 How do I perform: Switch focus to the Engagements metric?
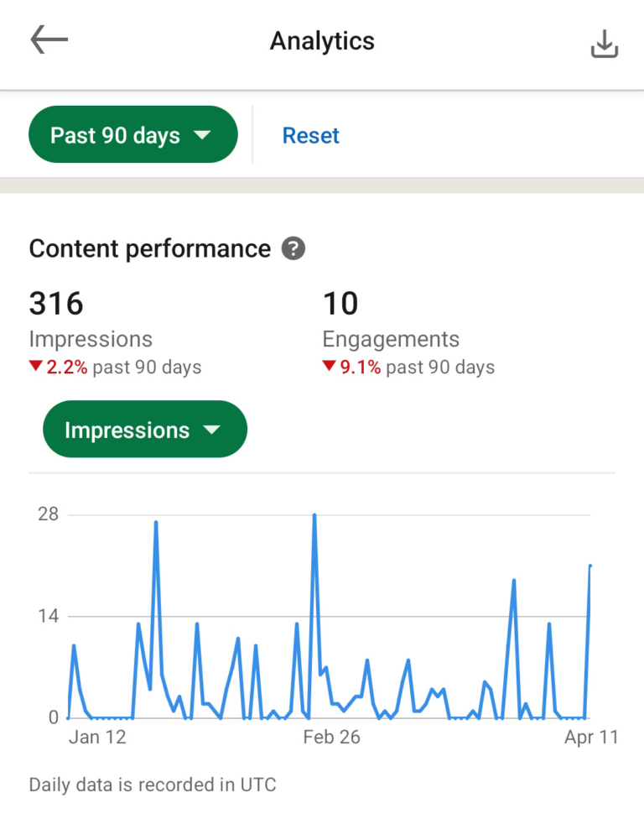390,338
